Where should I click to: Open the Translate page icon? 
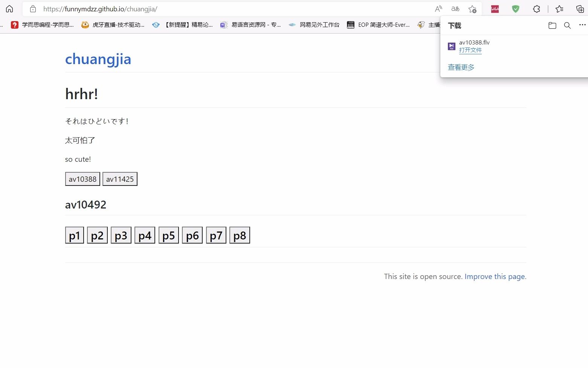[x=455, y=9]
